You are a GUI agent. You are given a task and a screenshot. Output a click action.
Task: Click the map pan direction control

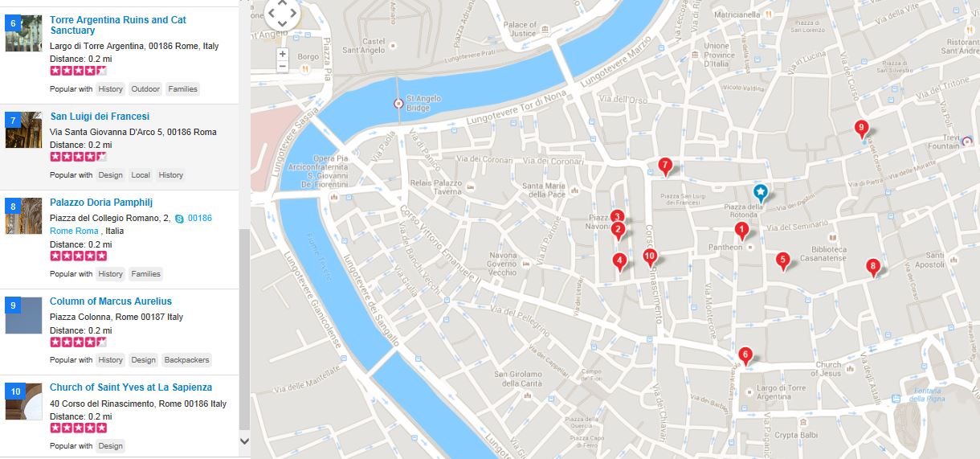coord(282,14)
